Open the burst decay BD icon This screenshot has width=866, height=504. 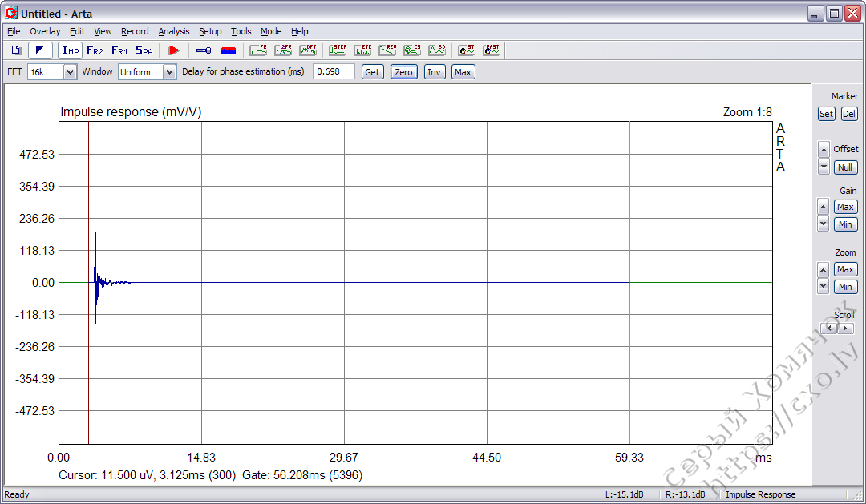coord(437,50)
